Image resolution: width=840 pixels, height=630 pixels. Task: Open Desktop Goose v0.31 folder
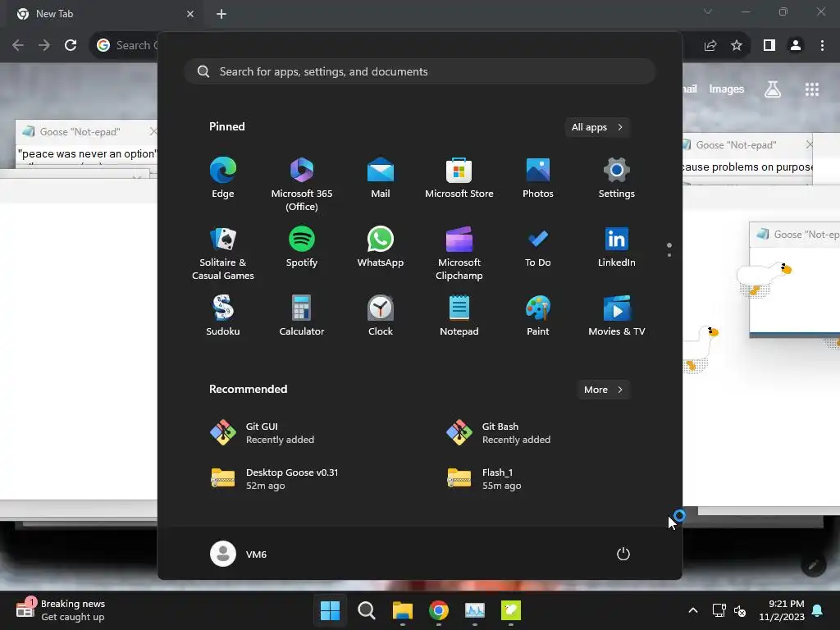[274, 479]
